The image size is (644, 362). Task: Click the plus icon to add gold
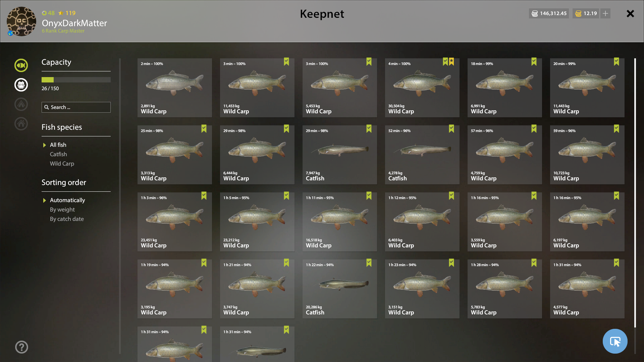tap(605, 13)
